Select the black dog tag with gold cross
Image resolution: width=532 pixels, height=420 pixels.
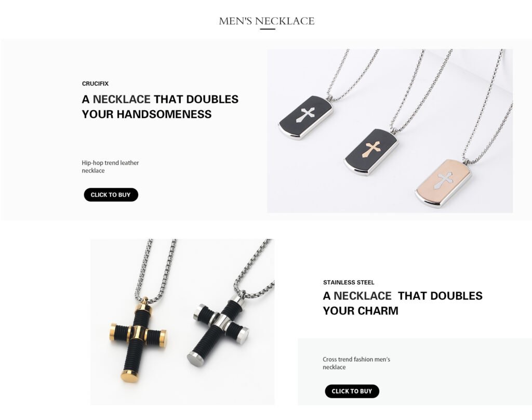pyautogui.click(x=371, y=151)
